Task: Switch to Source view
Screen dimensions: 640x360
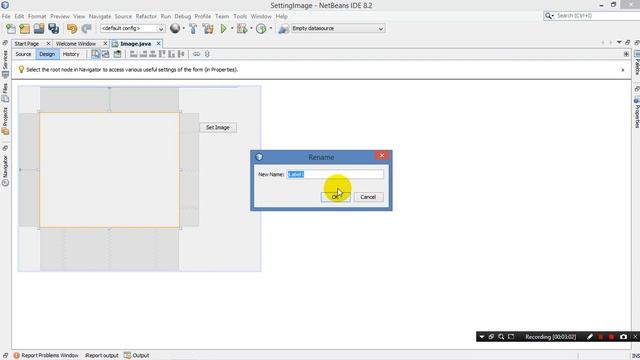Action: (23, 54)
